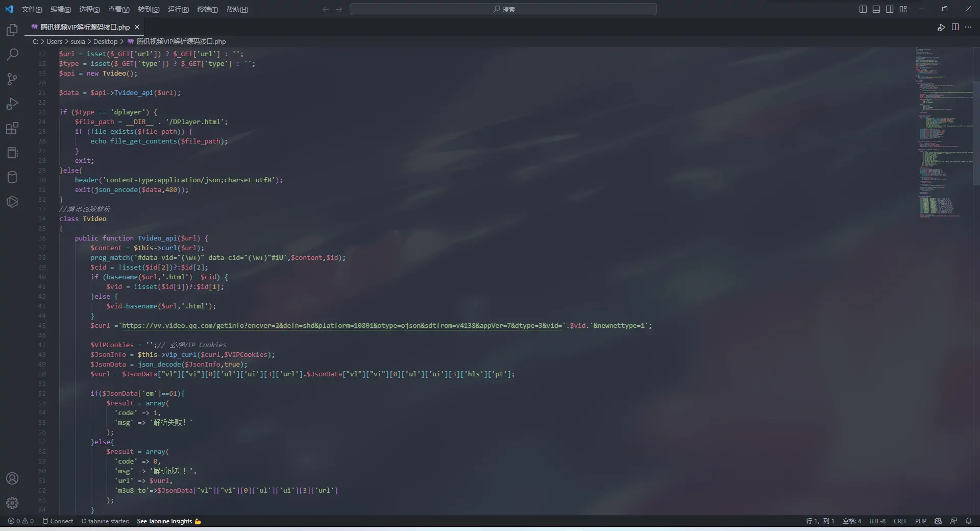Click the '解析失败!' string on line 55

click(171, 422)
